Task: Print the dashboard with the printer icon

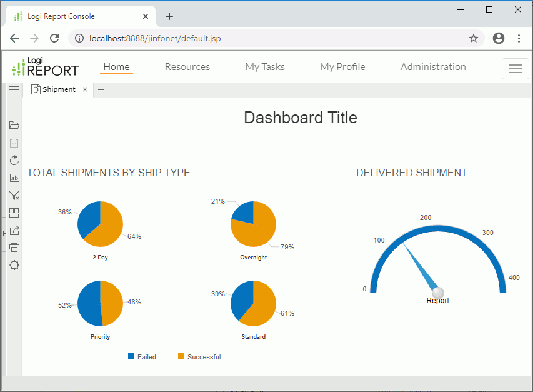Action: click(x=14, y=247)
